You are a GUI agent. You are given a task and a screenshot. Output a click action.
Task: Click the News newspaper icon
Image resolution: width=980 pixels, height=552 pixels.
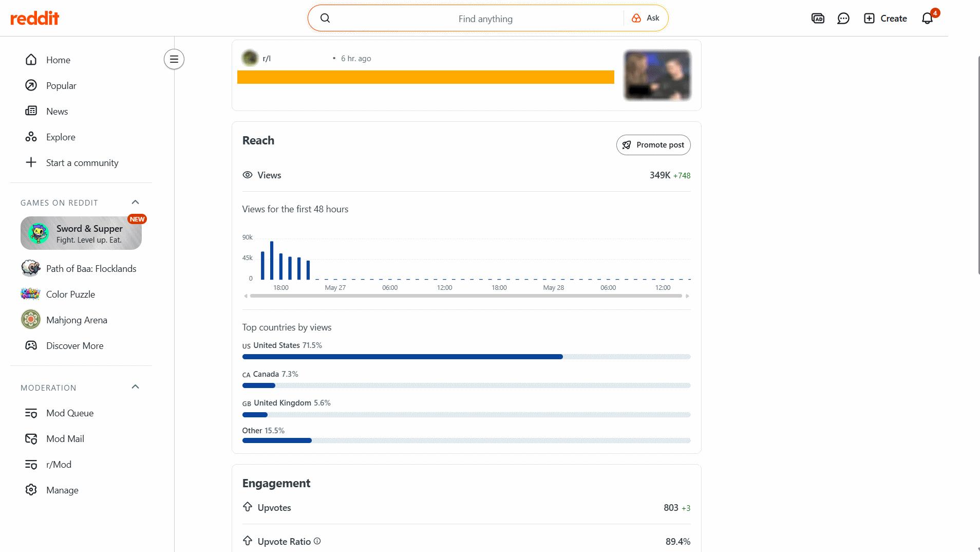pyautogui.click(x=31, y=111)
